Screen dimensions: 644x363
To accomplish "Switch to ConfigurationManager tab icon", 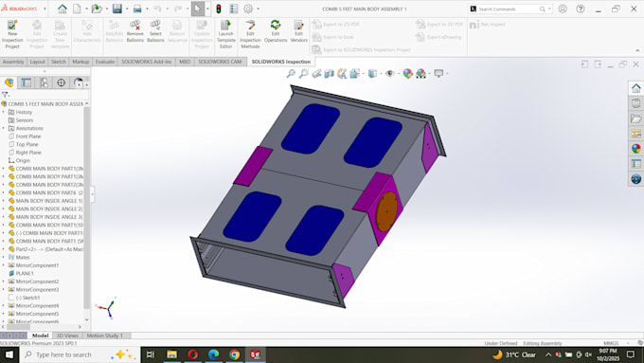I will pos(44,82).
